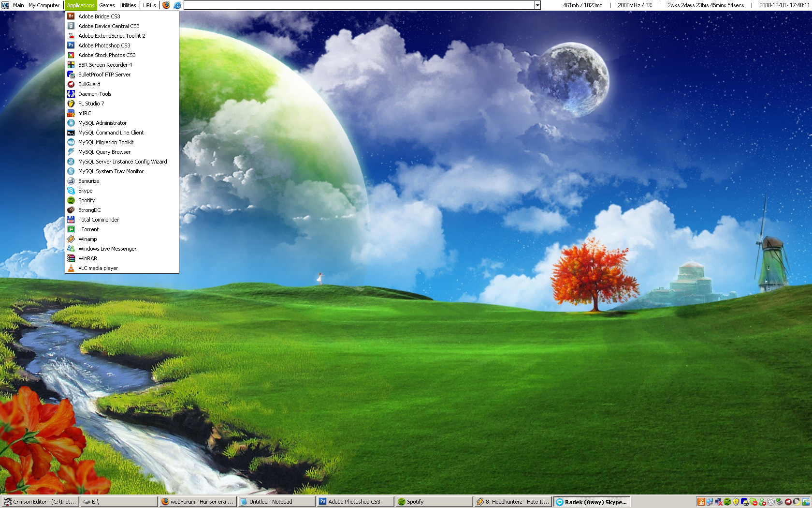Click the Spotify system tray icon

727,502
